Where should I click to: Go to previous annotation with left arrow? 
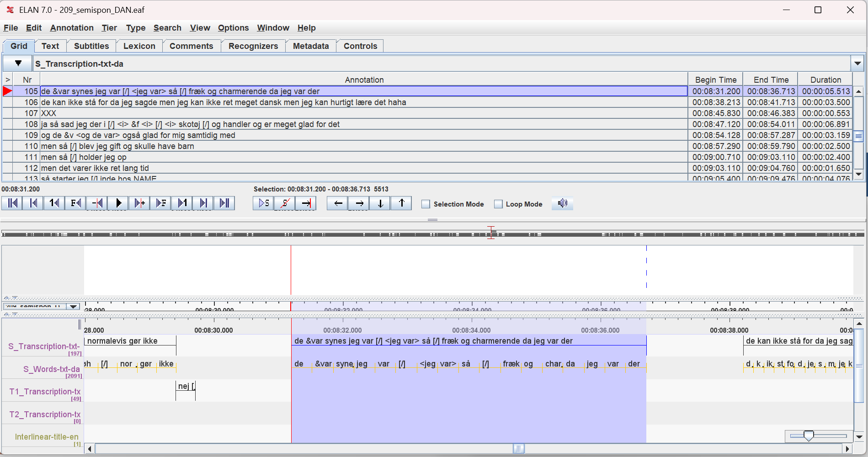click(337, 203)
